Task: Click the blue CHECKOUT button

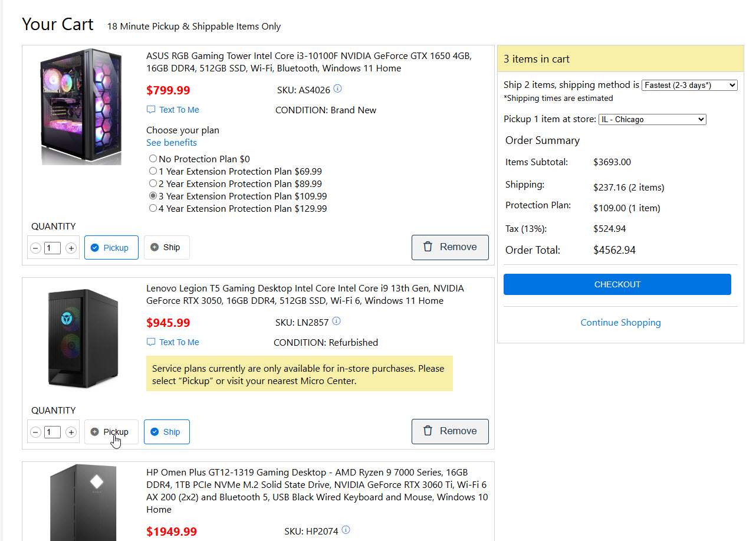Action: click(617, 284)
